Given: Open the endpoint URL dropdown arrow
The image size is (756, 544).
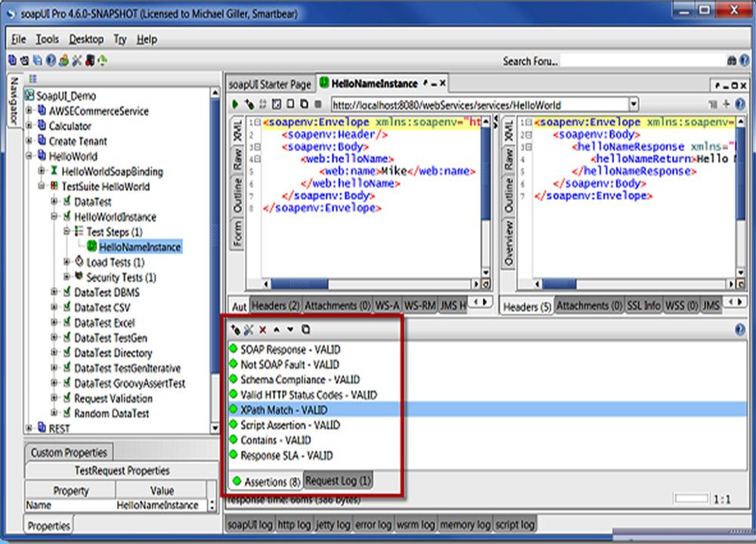Looking at the screenshot, I should (634, 104).
